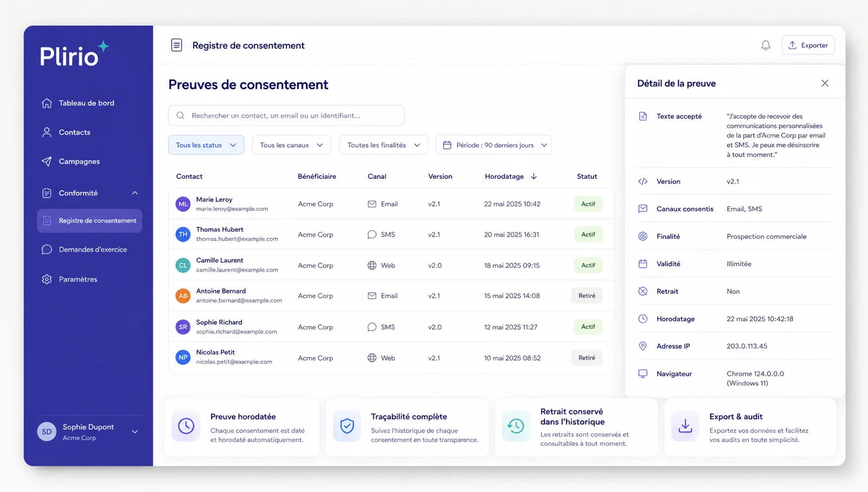Screen dimensions: 868x492
Task: Click the Conformité document icon
Action: 47,193
